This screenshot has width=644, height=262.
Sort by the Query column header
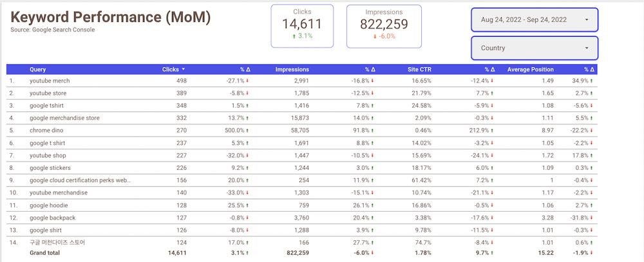coord(38,70)
